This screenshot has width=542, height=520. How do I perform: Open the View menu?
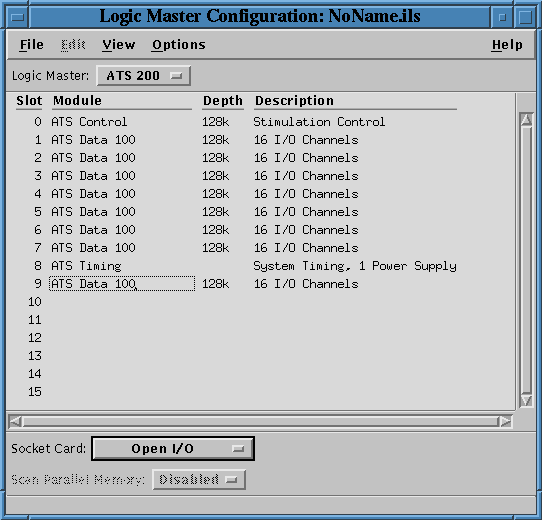coord(119,45)
